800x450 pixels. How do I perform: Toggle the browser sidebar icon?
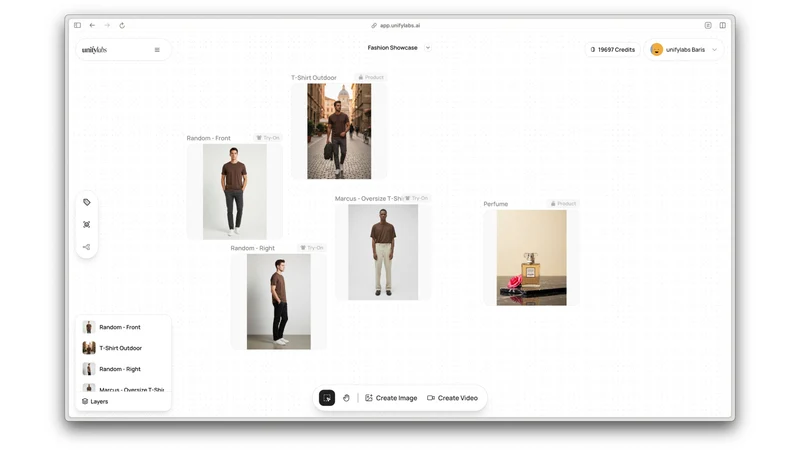coord(78,25)
